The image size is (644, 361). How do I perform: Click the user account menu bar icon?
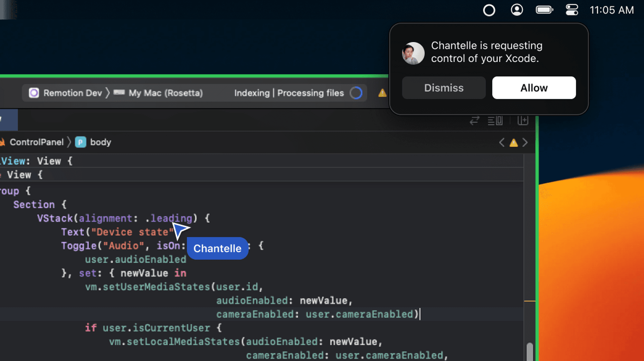pos(516,10)
